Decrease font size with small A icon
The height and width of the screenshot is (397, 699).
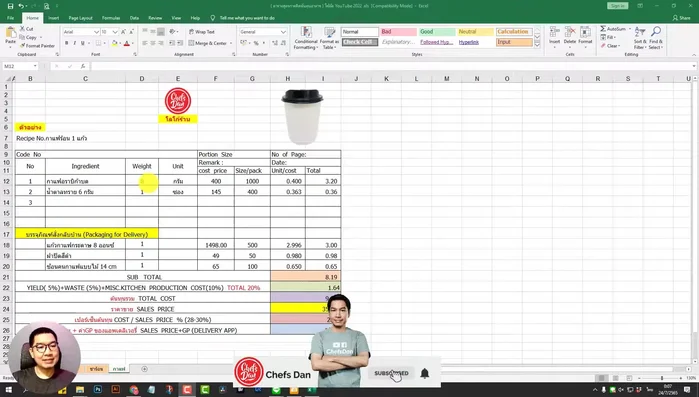(132, 32)
